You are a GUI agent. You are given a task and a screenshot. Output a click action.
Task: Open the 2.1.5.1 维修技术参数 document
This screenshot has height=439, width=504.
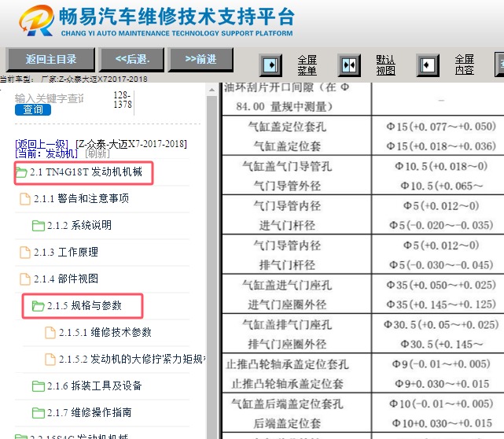point(105,332)
